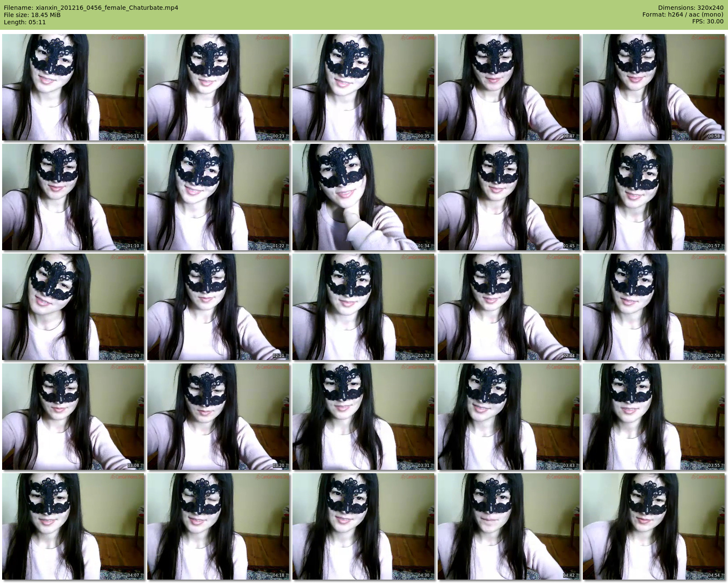728x583 pixels.
Task: Select the frame at 02:32
Action: [363, 307]
